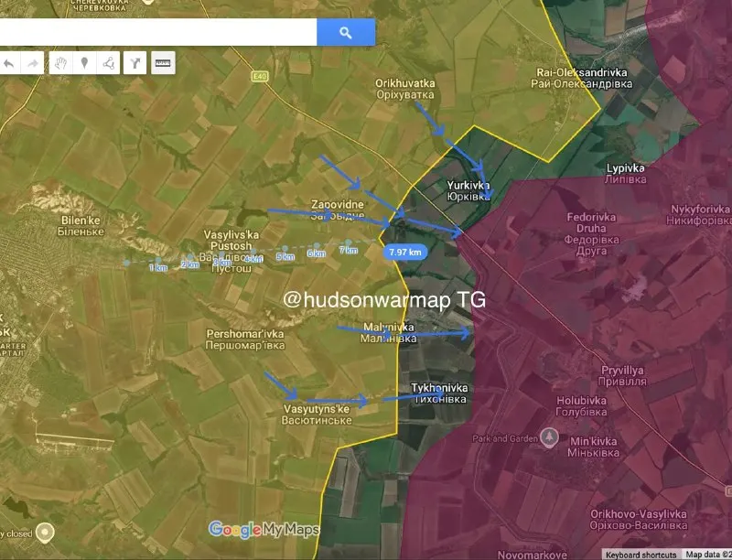The image size is (732, 560).
Task: Click the Google My Maps logo
Action: pos(264,530)
